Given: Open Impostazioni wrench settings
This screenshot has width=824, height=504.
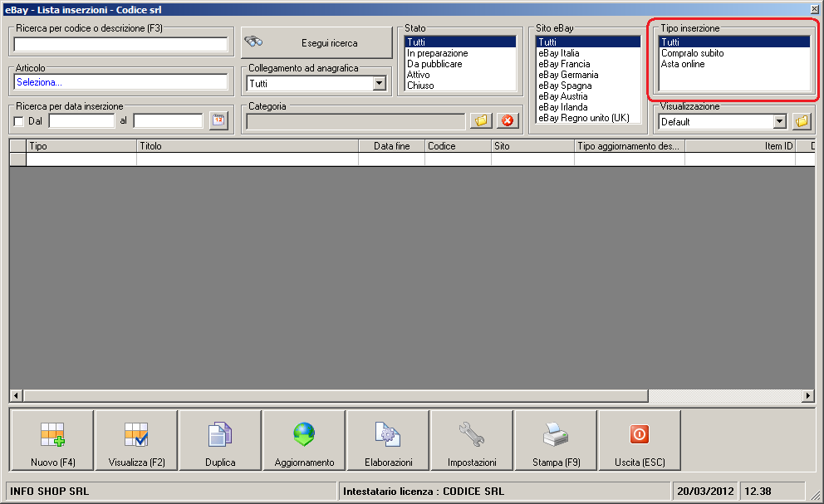Looking at the screenshot, I should click(472, 440).
